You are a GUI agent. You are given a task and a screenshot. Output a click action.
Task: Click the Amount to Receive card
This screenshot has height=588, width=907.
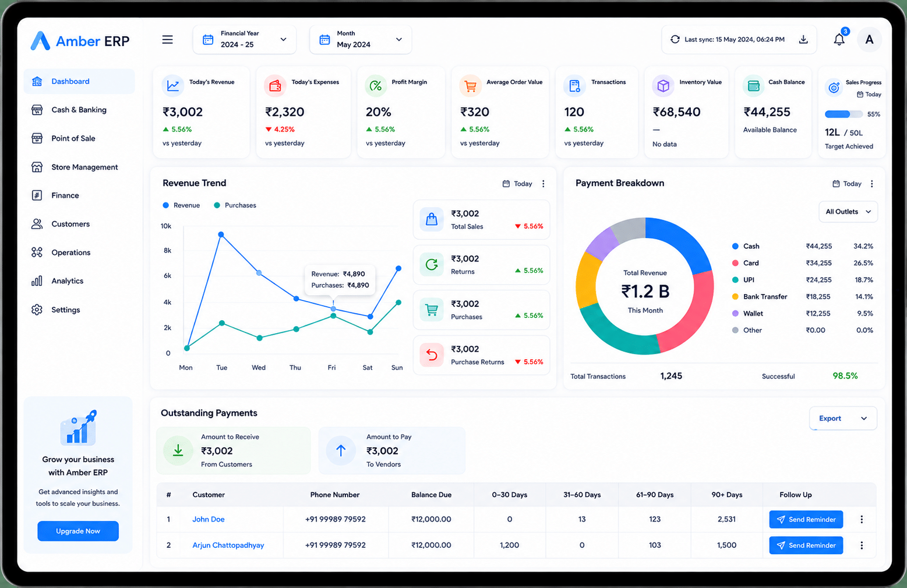pos(234,451)
